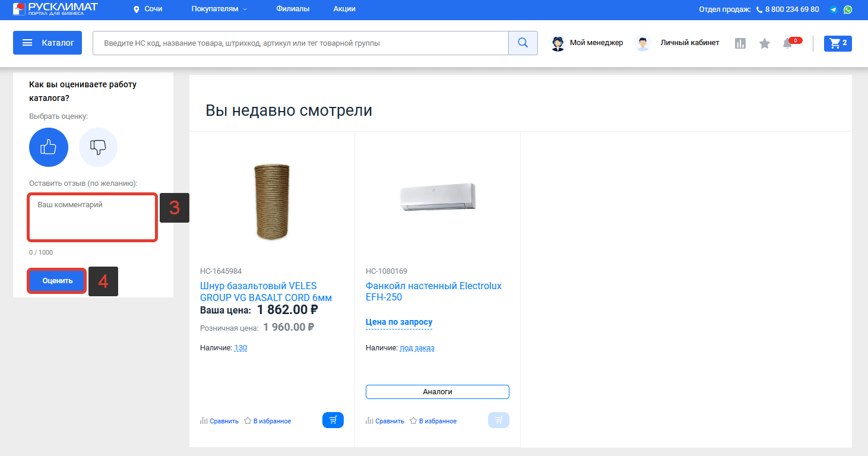Click the Русклимат logo

[x=55, y=9]
